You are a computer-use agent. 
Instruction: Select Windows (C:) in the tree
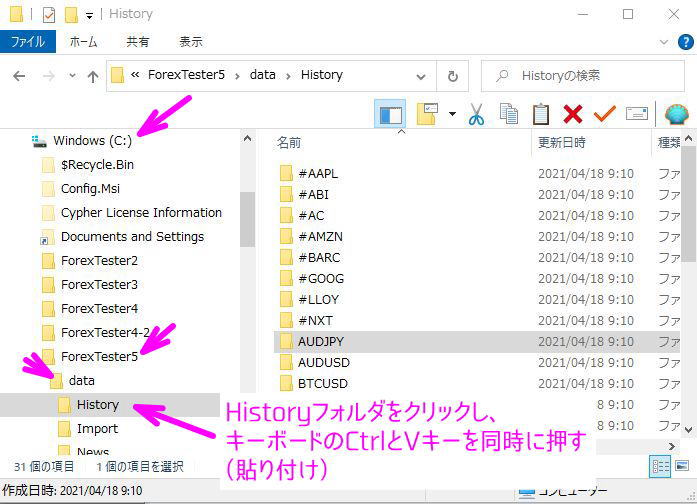92,141
